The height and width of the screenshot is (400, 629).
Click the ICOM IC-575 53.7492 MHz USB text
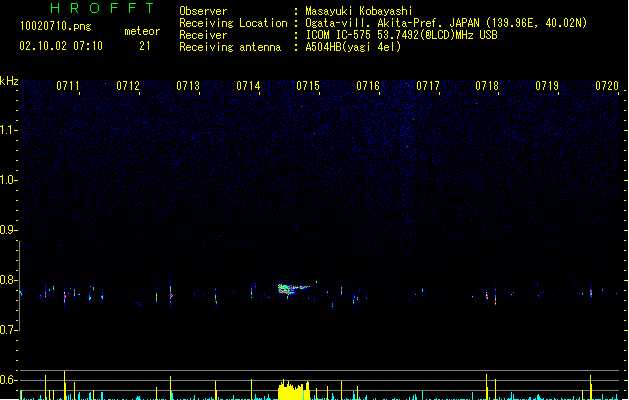[x=402, y=35]
